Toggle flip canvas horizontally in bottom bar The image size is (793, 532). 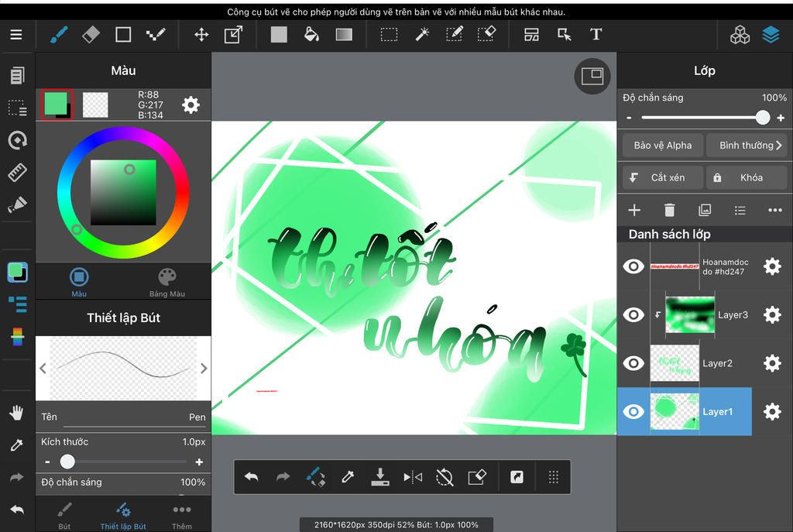coord(413,477)
